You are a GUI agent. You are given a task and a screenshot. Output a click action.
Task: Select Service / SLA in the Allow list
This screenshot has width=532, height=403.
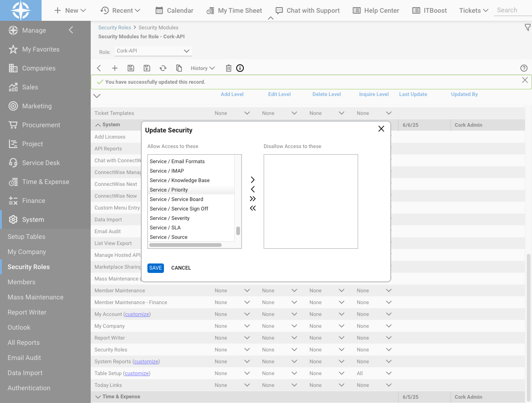click(x=191, y=228)
